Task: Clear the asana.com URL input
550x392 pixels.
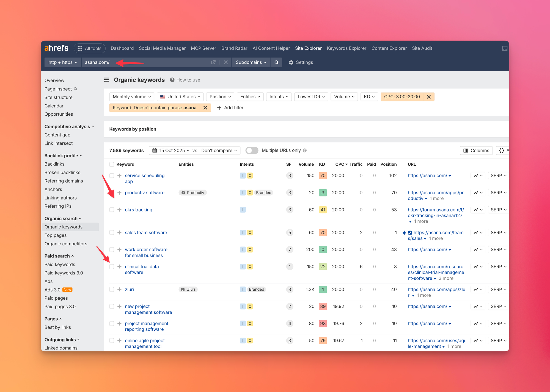Action: pyautogui.click(x=226, y=62)
